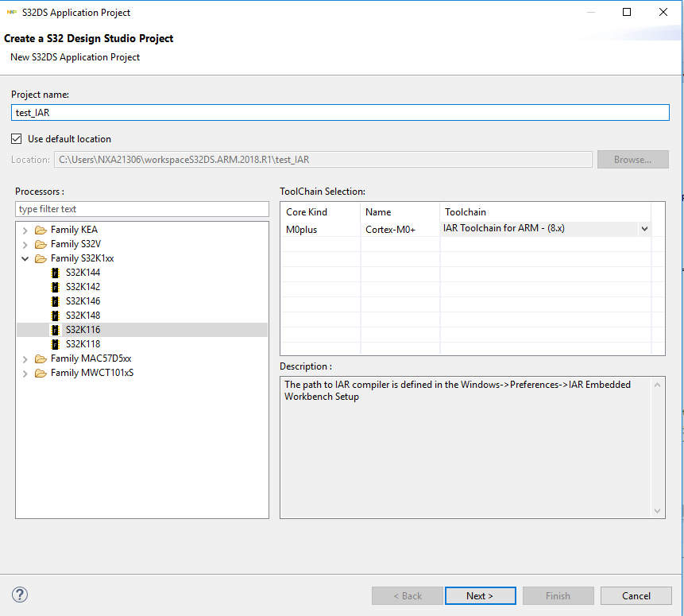The image size is (684, 616).
Task: Expand the Family MWCT101xS tree node
Action: coord(25,374)
